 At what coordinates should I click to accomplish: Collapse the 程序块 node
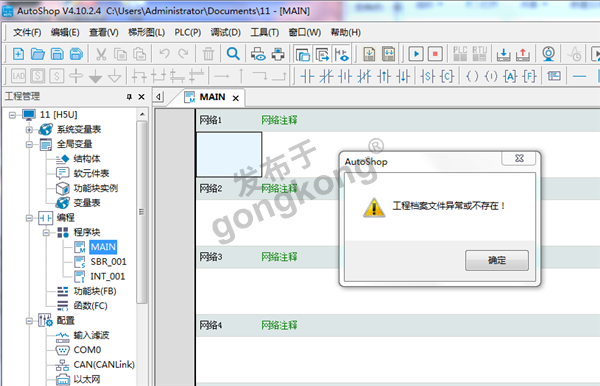tap(46, 233)
